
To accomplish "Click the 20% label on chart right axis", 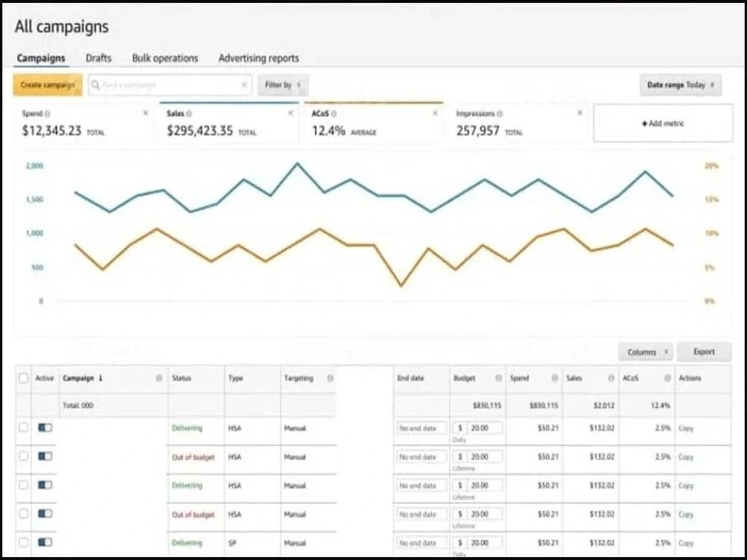I will (x=711, y=166).
